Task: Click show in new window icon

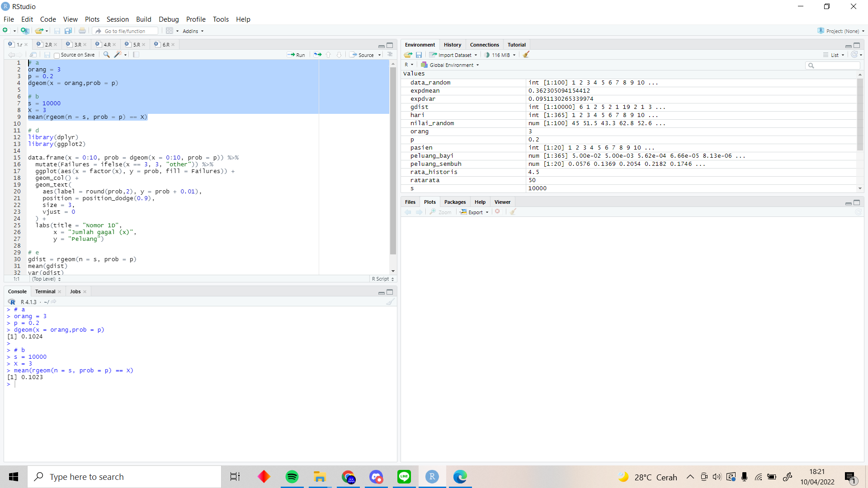Action: click(x=33, y=55)
